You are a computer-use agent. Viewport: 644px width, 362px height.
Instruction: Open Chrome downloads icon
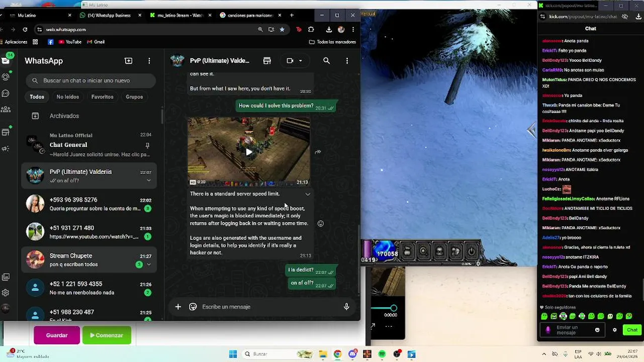tap(329, 30)
